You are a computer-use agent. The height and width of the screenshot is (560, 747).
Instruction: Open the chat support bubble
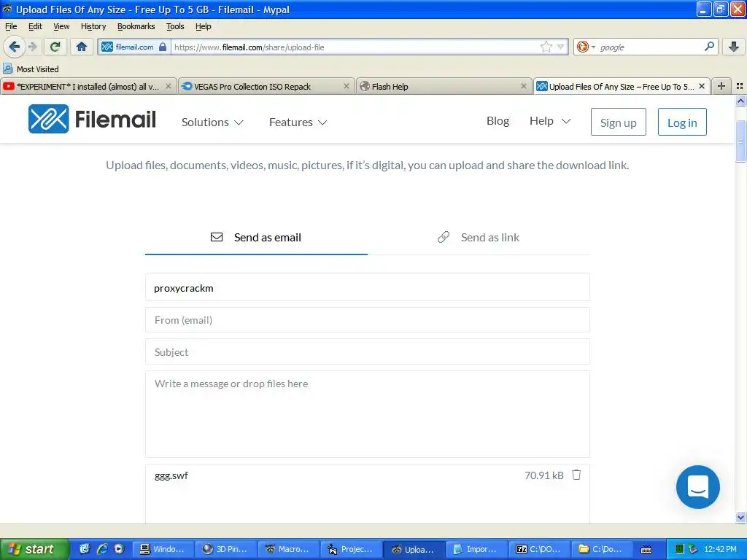(x=697, y=486)
